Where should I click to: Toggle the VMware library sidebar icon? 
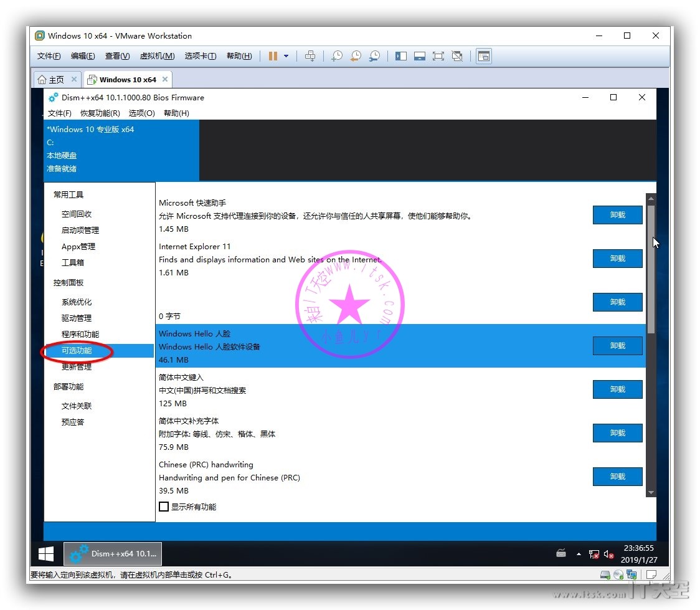pyautogui.click(x=401, y=56)
